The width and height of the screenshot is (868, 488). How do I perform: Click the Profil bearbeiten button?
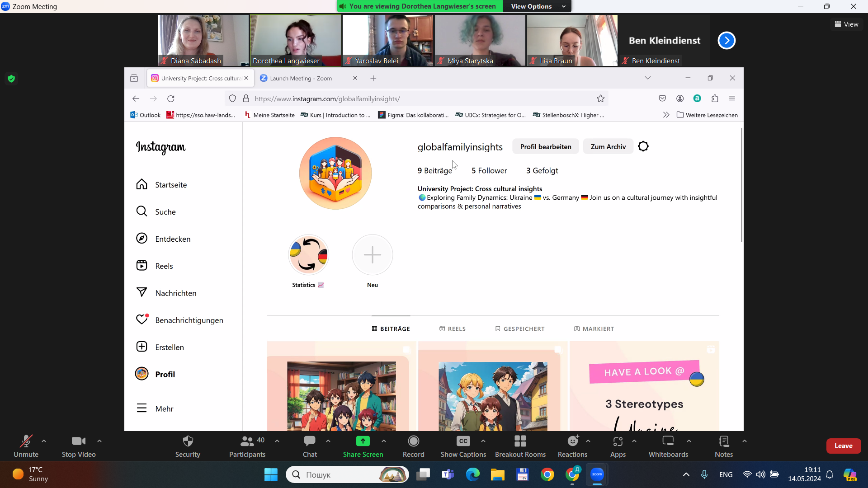coord(545,147)
